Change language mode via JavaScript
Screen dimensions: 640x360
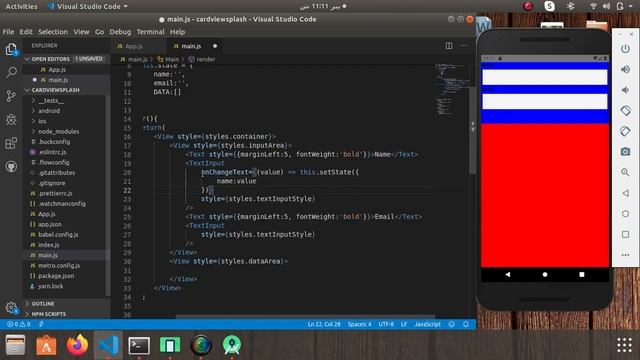click(x=427, y=324)
